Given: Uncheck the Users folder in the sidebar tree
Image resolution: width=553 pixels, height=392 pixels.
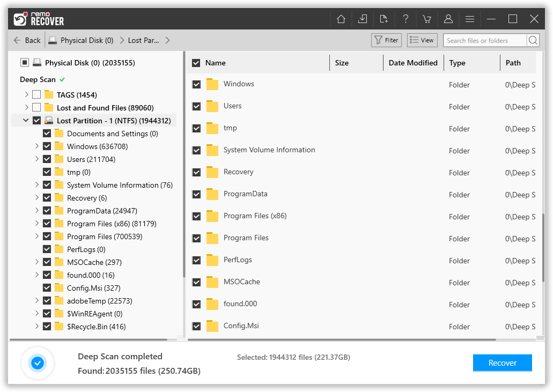Looking at the screenshot, I should [x=47, y=159].
